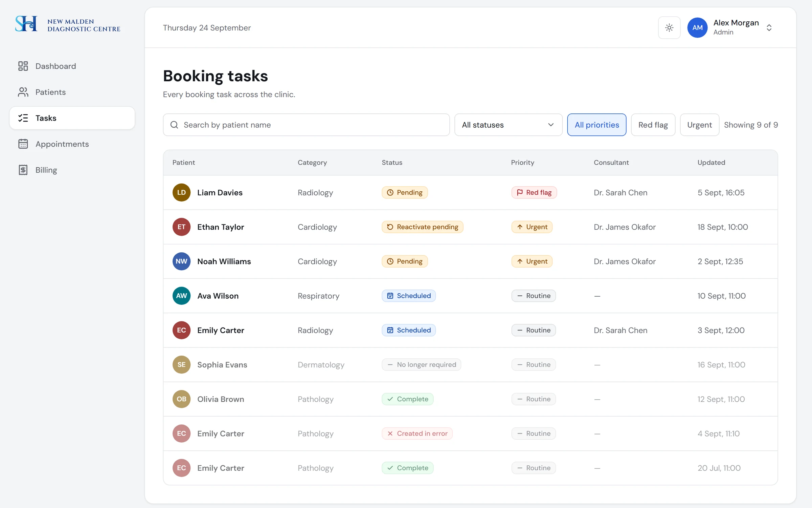The image size is (812, 508).
Task: Click the NW avatar for Noah Williams
Action: 181,261
